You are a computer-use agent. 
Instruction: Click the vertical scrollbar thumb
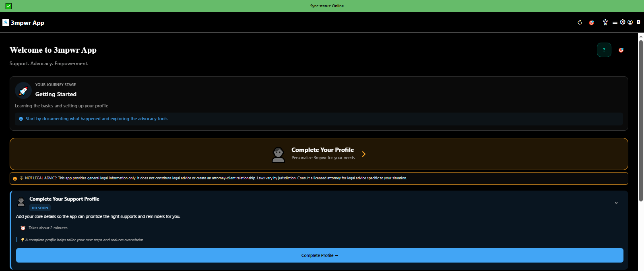coord(641,121)
